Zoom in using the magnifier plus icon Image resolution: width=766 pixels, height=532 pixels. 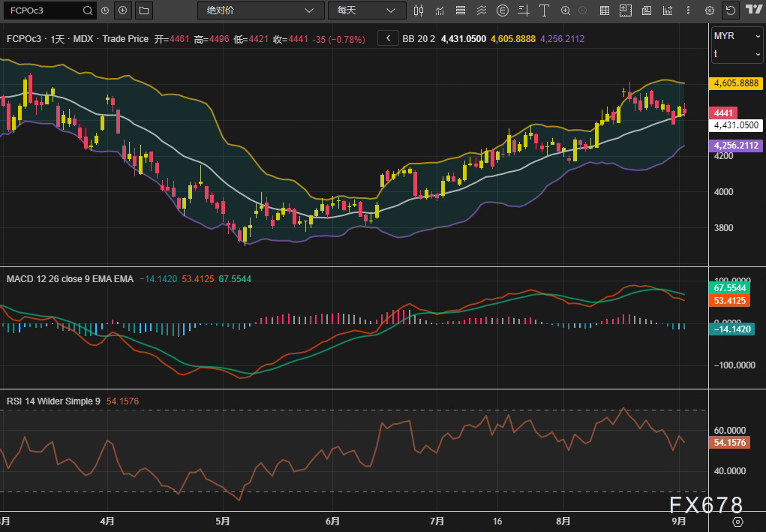click(565, 11)
